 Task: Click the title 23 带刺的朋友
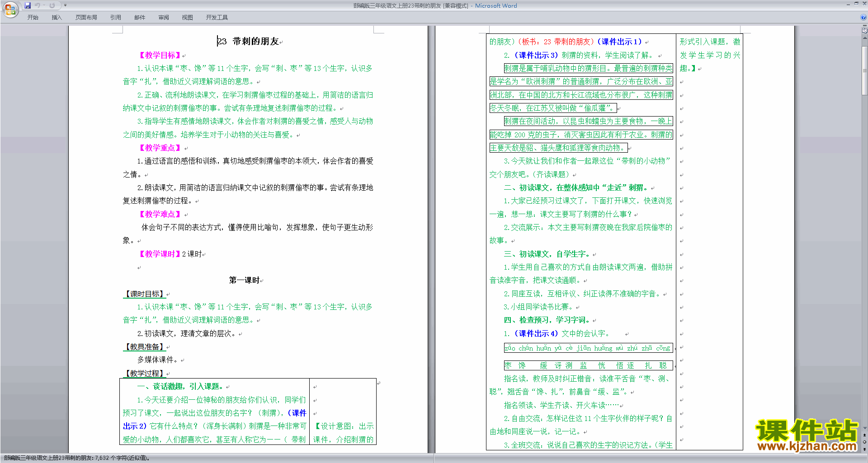248,41
